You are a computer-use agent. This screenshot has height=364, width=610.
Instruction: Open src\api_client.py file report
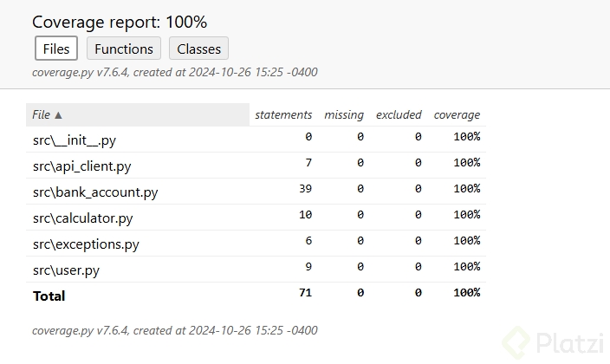point(81,166)
